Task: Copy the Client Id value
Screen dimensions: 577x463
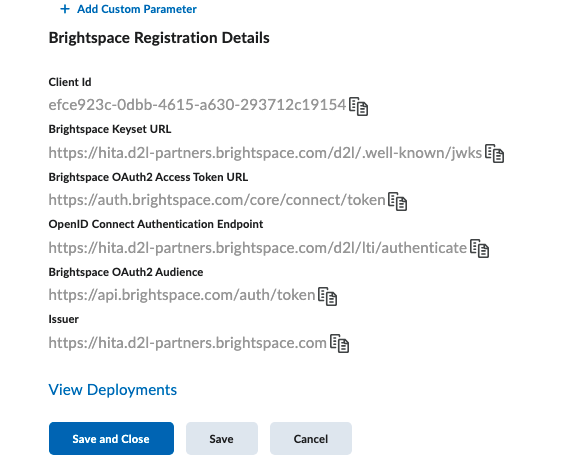Action: [358, 106]
